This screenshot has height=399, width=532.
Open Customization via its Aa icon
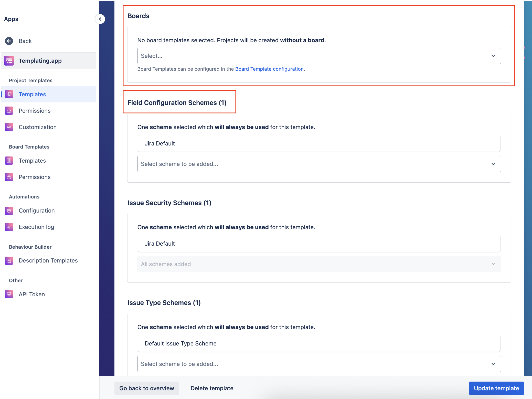coord(9,127)
